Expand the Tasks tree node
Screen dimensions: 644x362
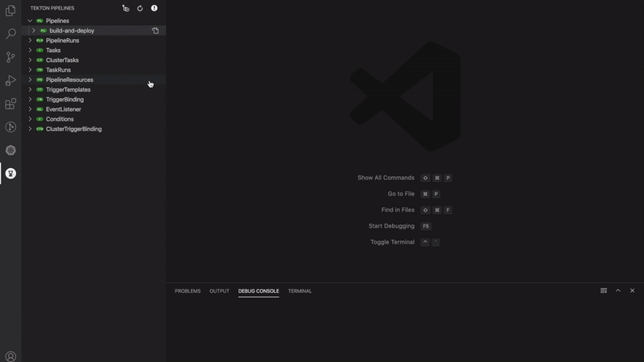(30, 50)
